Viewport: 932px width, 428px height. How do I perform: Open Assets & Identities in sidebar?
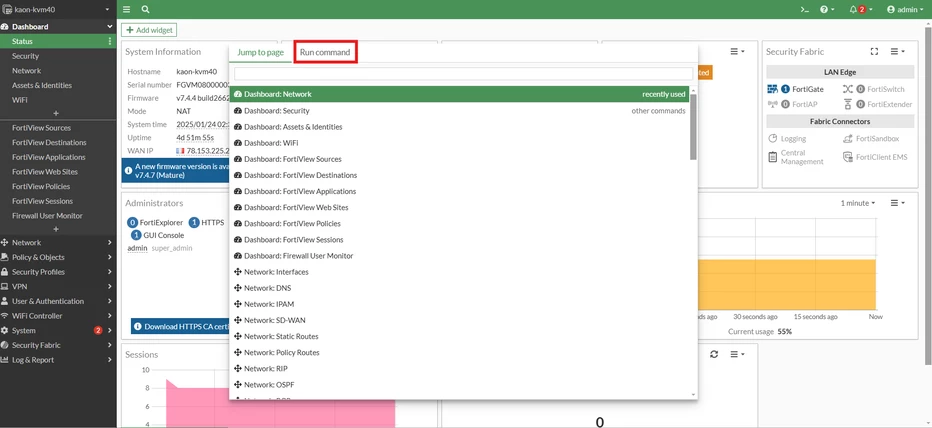click(42, 85)
